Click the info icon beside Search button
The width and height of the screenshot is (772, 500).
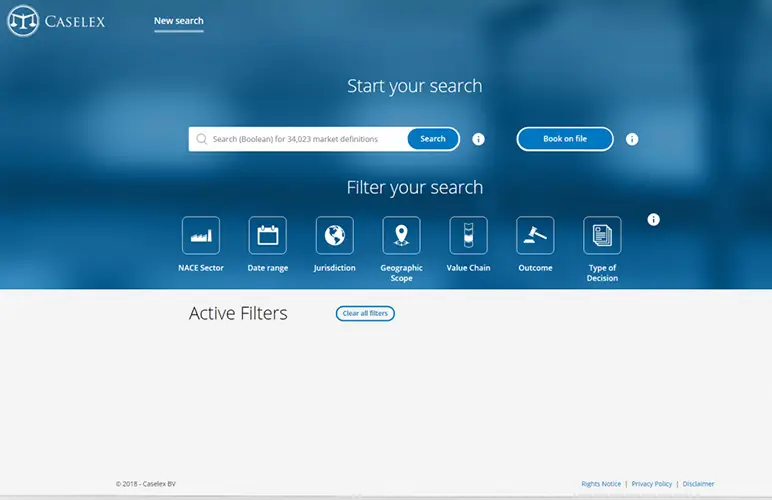[x=478, y=140]
